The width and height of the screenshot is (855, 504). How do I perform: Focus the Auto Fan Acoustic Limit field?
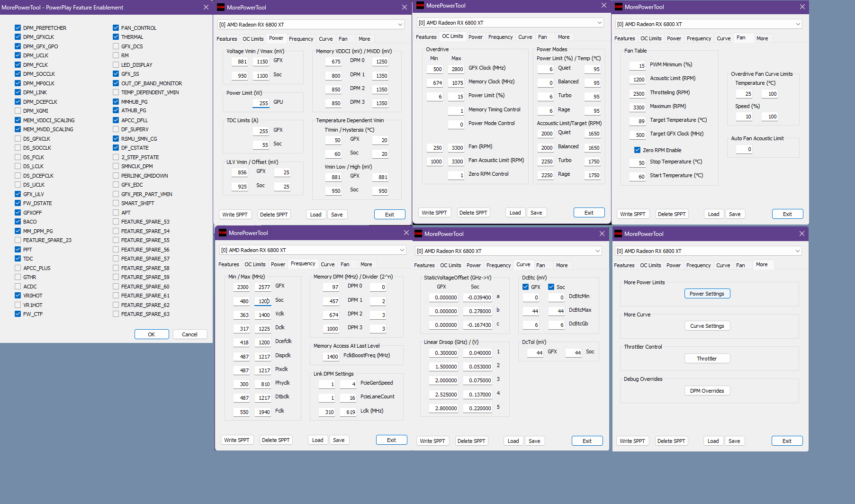[x=745, y=149]
